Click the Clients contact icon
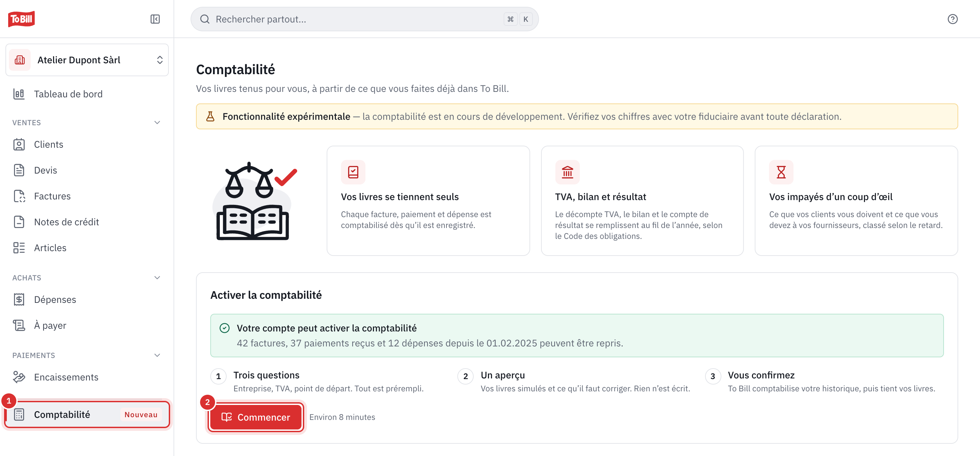This screenshot has width=980, height=456. click(19, 144)
